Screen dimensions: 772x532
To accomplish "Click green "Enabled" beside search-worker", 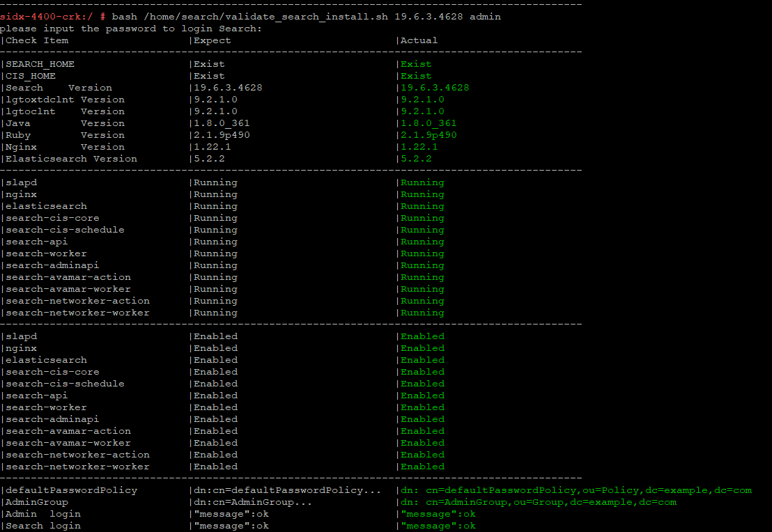I will click(x=422, y=407).
